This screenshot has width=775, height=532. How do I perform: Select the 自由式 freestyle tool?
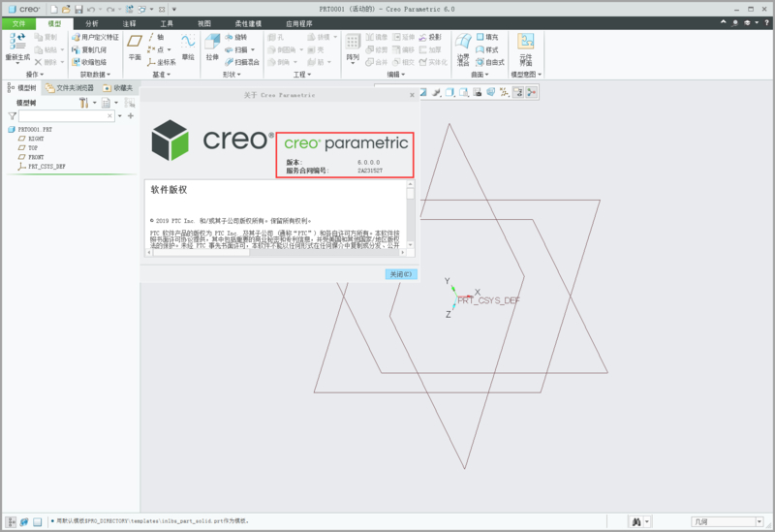point(490,62)
